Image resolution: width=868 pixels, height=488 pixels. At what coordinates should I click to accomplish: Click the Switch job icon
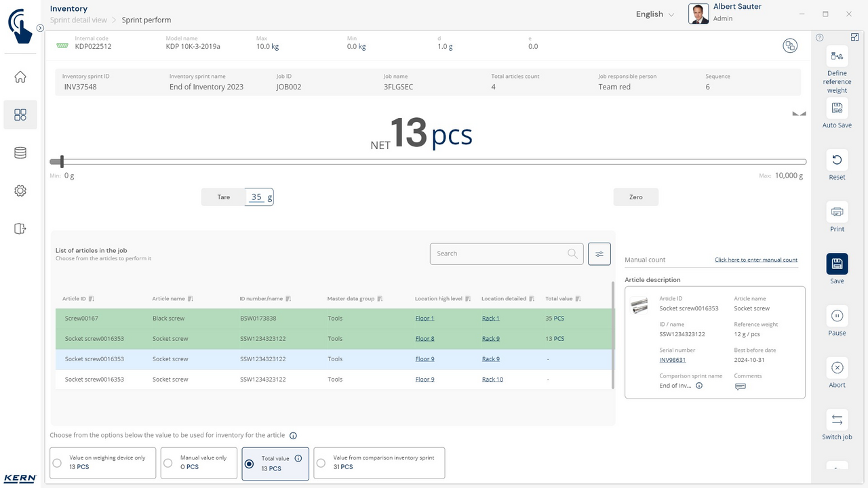click(837, 420)
